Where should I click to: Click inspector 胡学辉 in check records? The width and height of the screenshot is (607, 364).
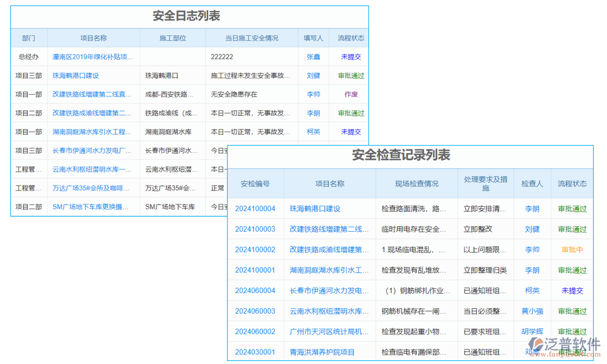point(532,331)
